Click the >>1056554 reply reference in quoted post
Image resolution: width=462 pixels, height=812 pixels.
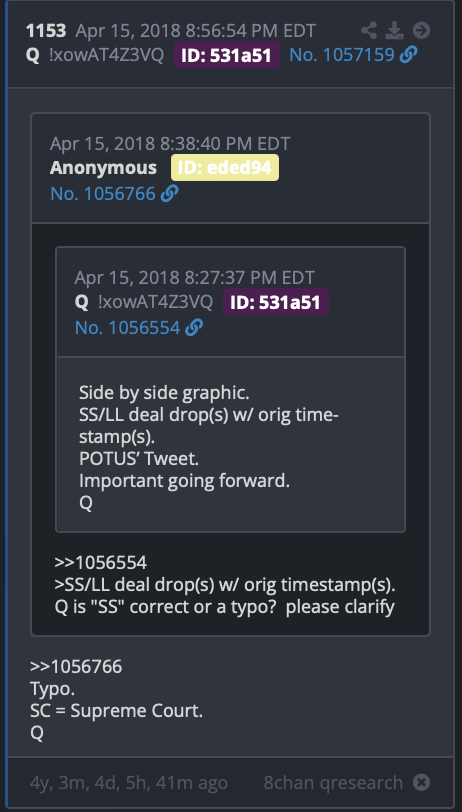[x=100, y=562]
